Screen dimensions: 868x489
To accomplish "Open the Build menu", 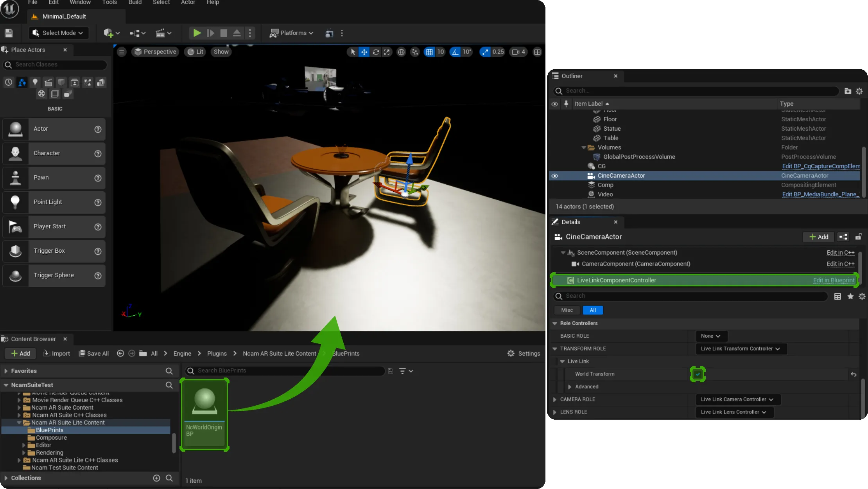I will (135, 2).
